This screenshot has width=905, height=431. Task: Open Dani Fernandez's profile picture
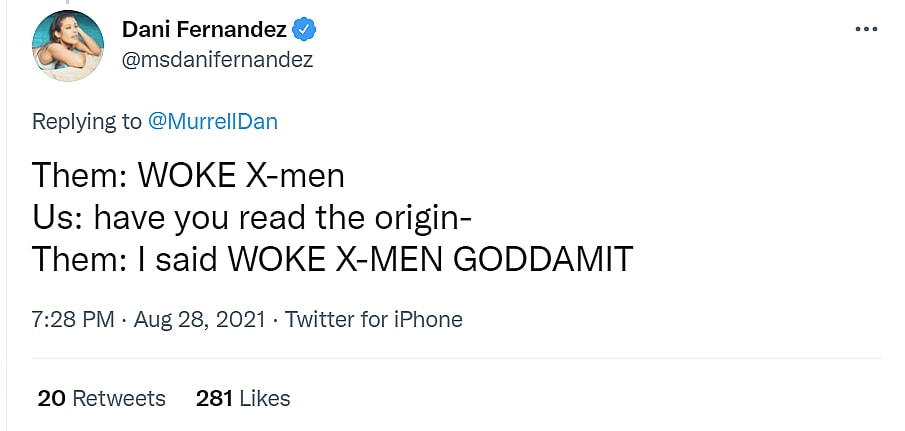pos(68,45)
